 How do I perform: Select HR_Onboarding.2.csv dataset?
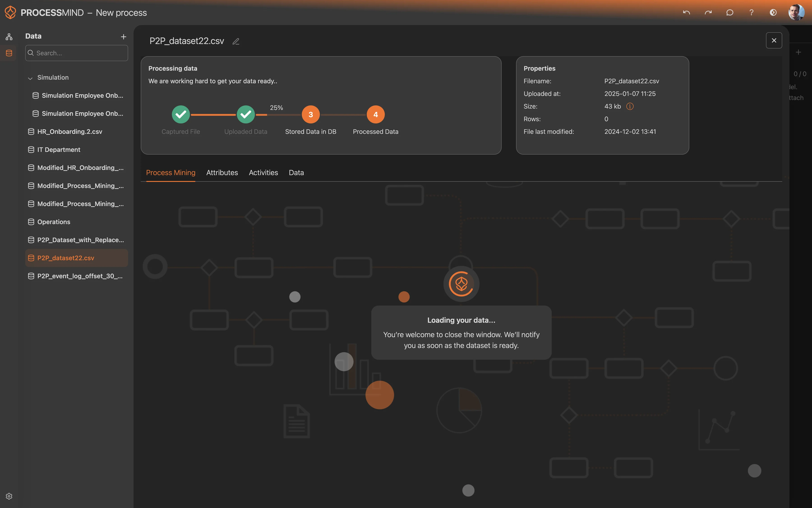pos(69,132)
